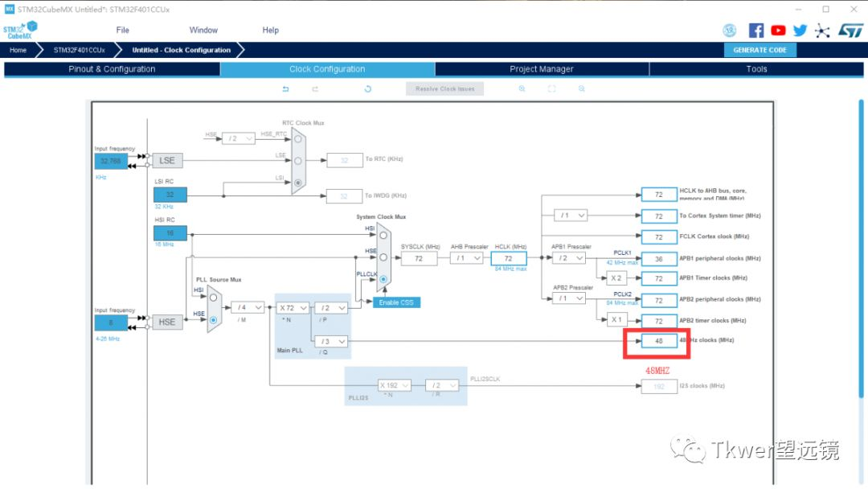Click the HSE oscillator block
The height and width of the screenshot is (489, 868).
[x=167, y=322]
